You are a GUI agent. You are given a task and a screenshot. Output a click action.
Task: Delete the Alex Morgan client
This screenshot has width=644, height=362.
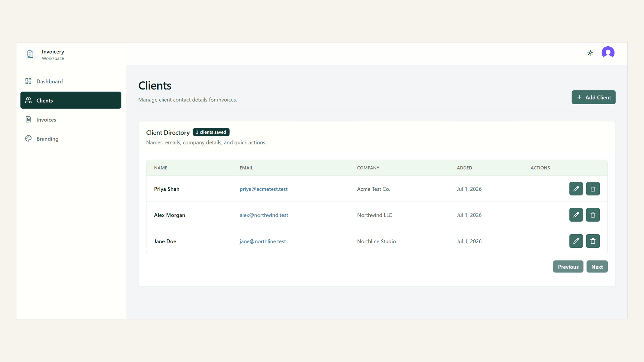pyautogui.click(x=593, y=215)
